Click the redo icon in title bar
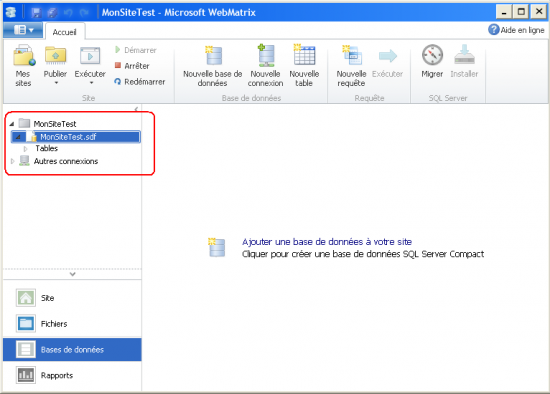This screenshot has height=394, width=550. tap(84, 13)
